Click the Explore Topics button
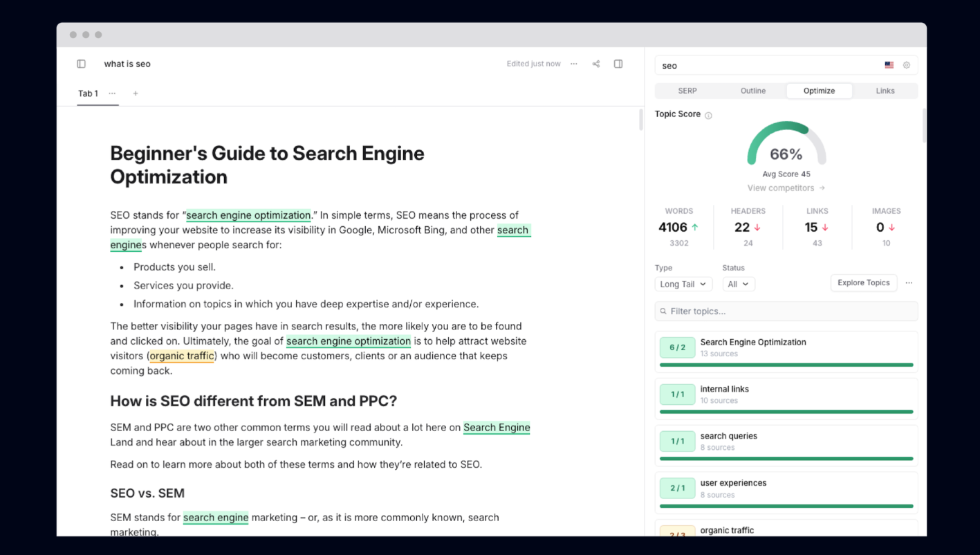 (x=863, y=283)
